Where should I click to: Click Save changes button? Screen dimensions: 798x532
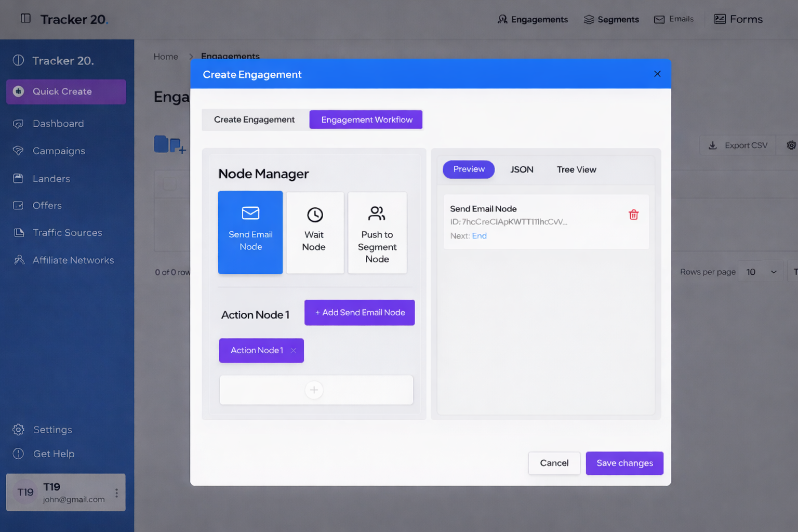(624, 463)
